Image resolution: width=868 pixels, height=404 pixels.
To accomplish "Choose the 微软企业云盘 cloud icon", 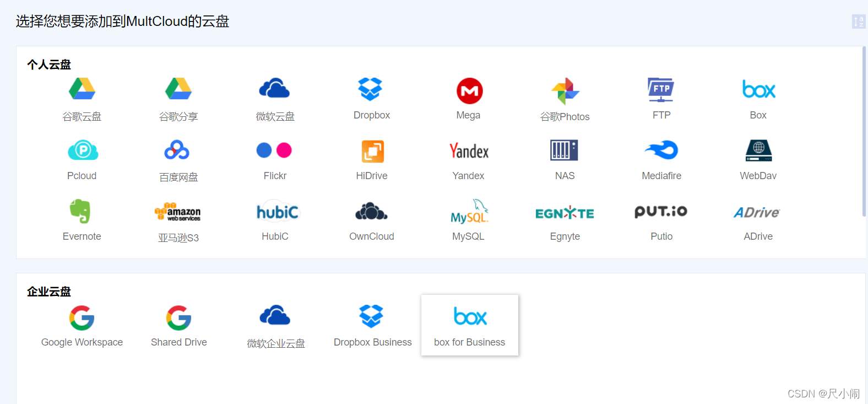I will (x=275, y=315).
